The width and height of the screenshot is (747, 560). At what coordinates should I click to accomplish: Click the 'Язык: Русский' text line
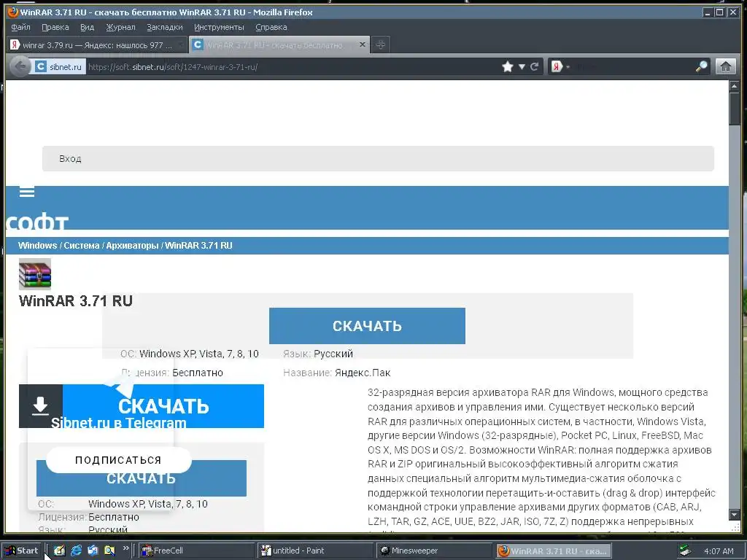318,354
